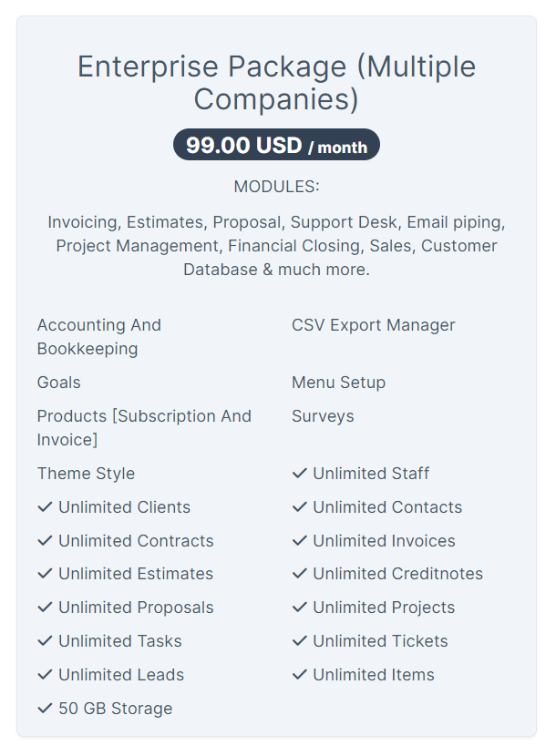This screenshot has height=756, width=556.
Task: Click the MODULES: section label
Action: pyautogui.click(x=276, y=187)
